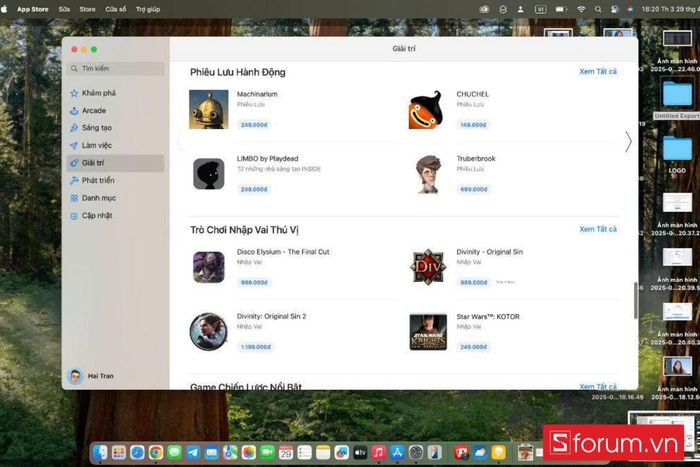Open Spotlight search in menu bar
This screenshot has width=700, height=467.
tap(598, 9)
